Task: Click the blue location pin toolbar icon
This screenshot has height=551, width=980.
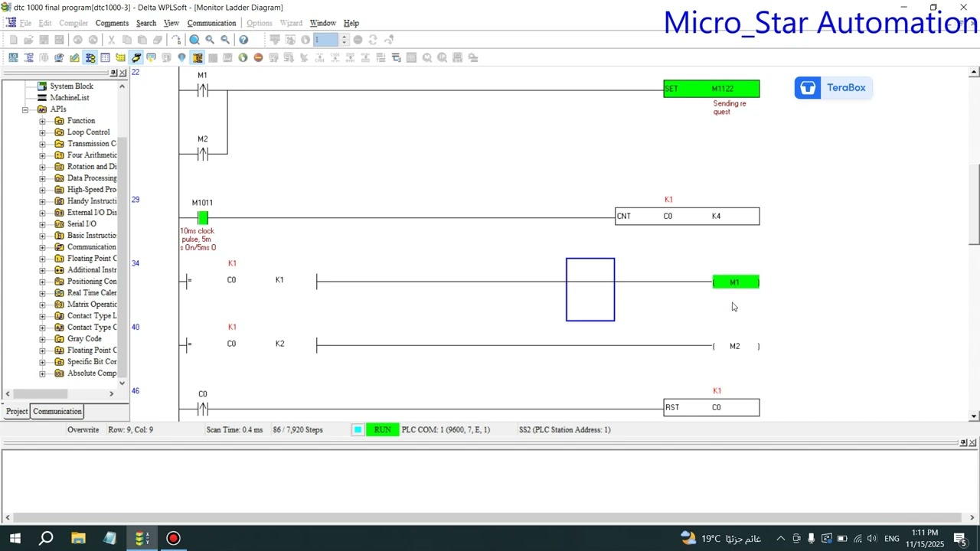Action: point(181,57)
